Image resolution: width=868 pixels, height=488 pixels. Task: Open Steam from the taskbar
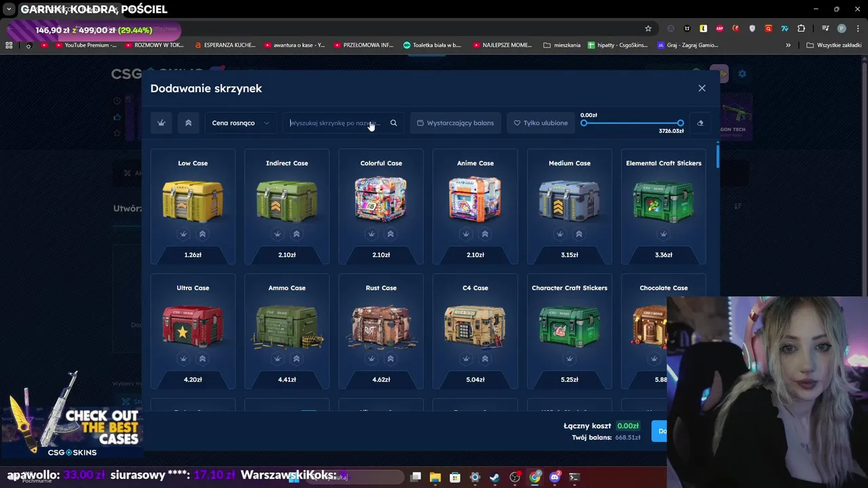tap(495, 477)
